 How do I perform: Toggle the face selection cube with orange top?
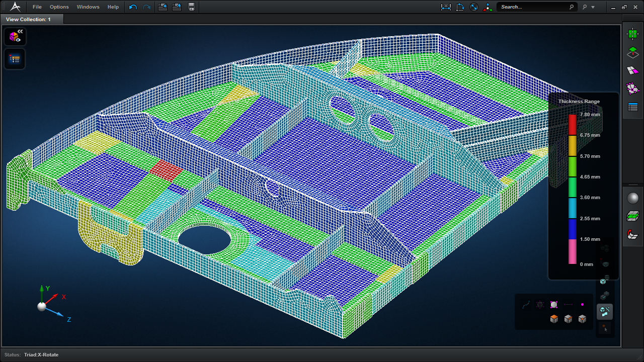pyautogui.click(x=554, y=319)
